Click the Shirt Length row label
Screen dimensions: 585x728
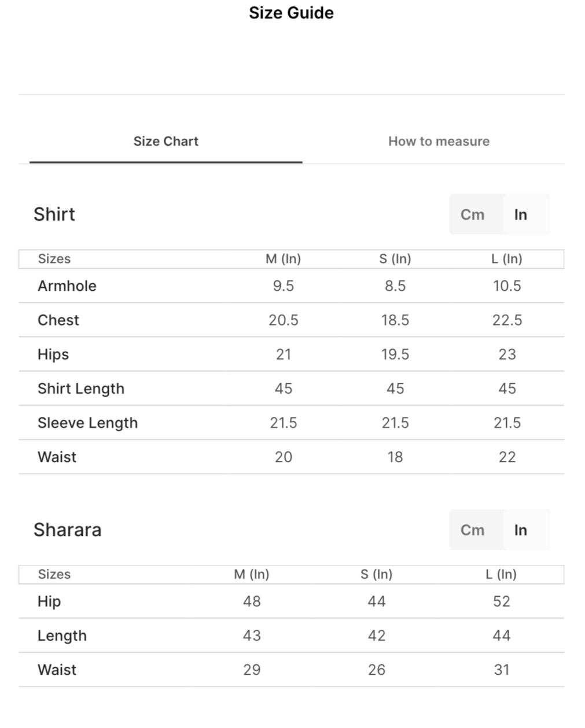coord(81,389)
